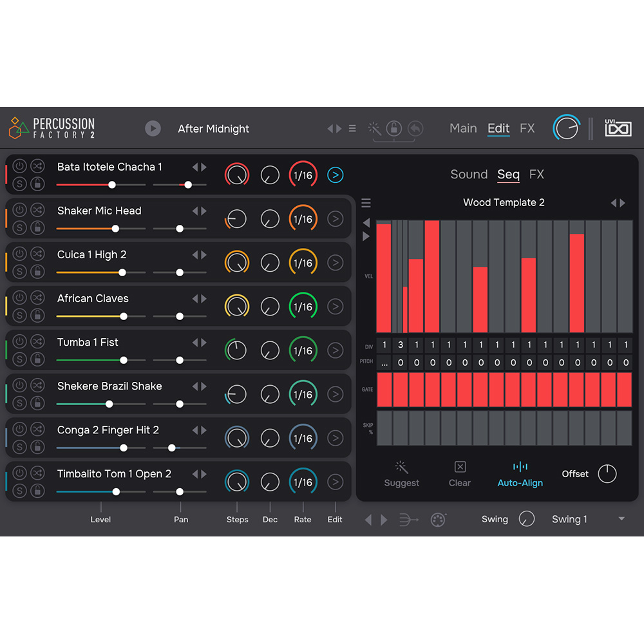644x644 pixels.
Task: Select next sound for Bata Itotele Chacha 1
Action: [204, 167]
